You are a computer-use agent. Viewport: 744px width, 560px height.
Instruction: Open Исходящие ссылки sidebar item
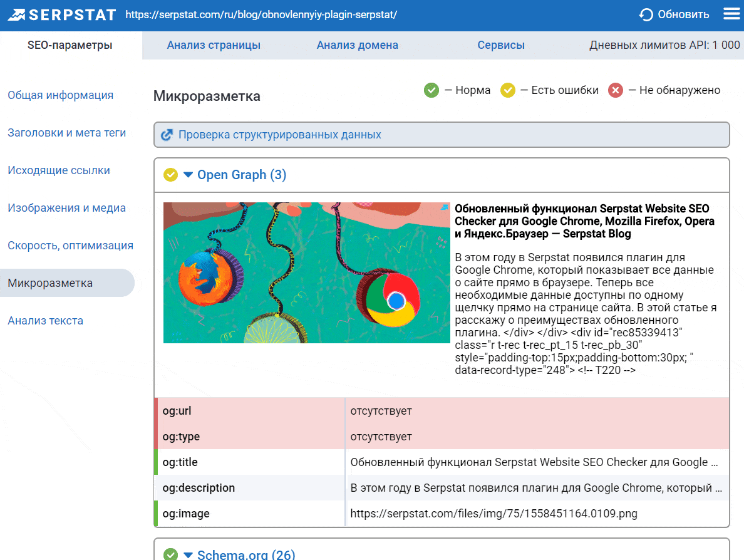(59, 170)
